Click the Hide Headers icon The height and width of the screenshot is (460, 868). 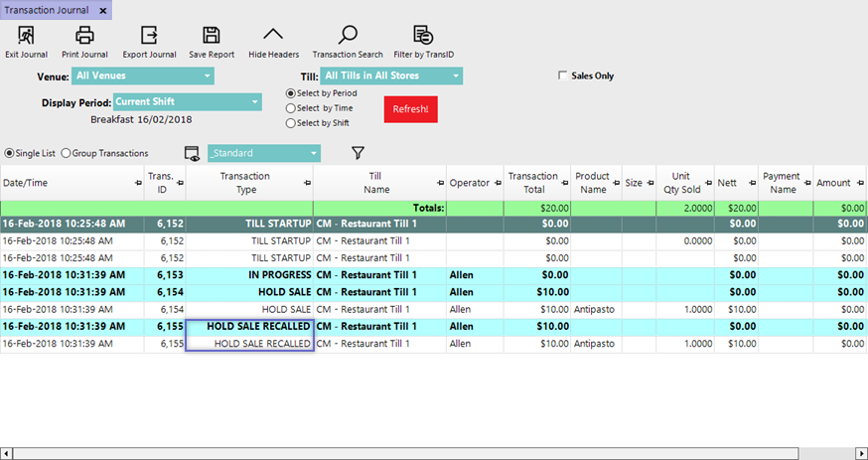(273, 37)
